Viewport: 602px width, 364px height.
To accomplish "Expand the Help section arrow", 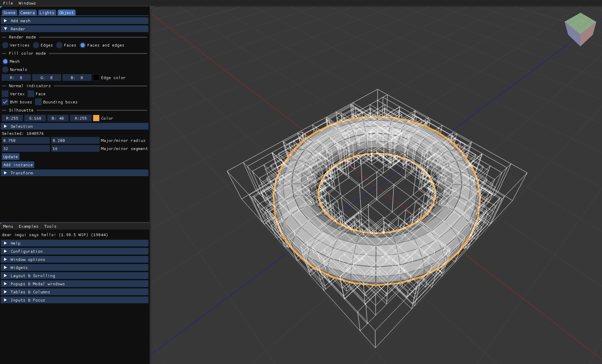I will (x=5, y=243).
